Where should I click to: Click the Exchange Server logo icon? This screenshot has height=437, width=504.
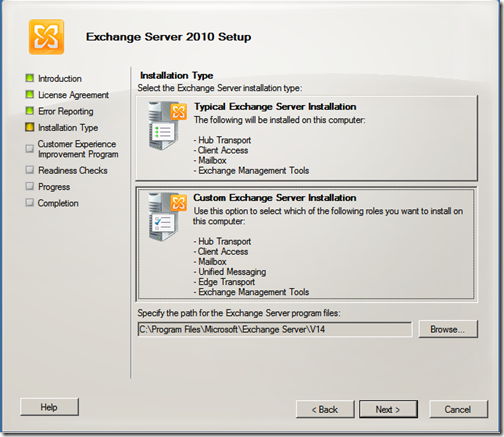pyautogui.click(x=46, y=37)
